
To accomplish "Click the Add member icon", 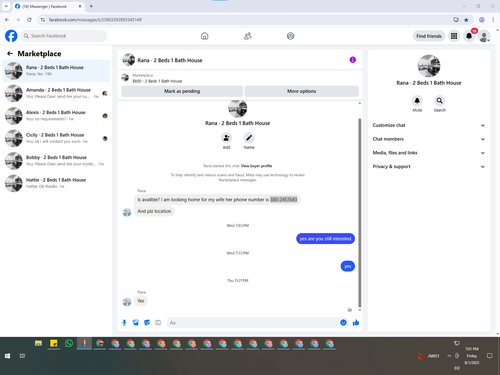I will 226,138.
